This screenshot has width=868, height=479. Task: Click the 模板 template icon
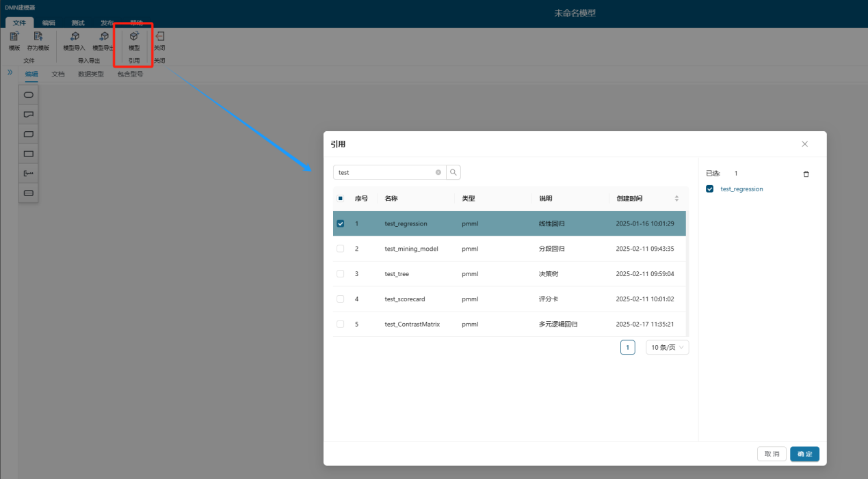(14, 37)
